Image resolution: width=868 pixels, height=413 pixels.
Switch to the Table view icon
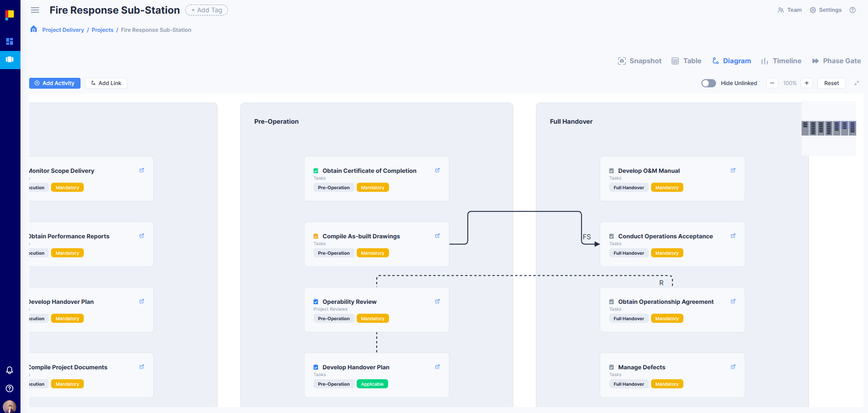(x=676, y=60)
